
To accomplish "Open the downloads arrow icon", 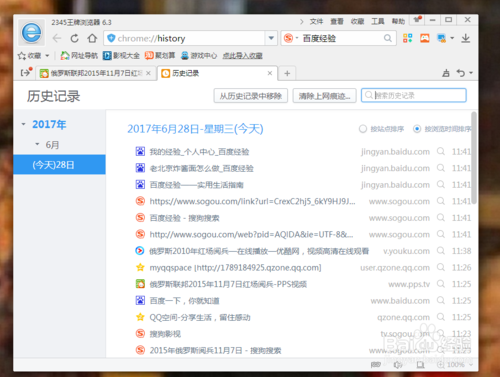I will click(x=466, y=38).
